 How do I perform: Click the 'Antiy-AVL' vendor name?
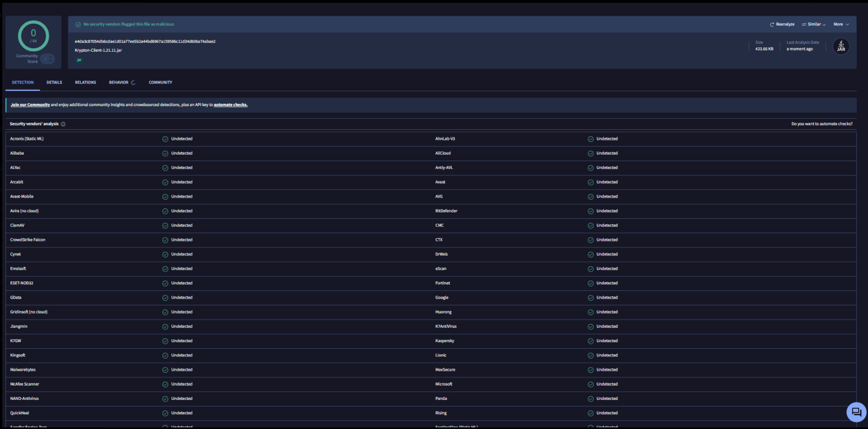[444, 168]
